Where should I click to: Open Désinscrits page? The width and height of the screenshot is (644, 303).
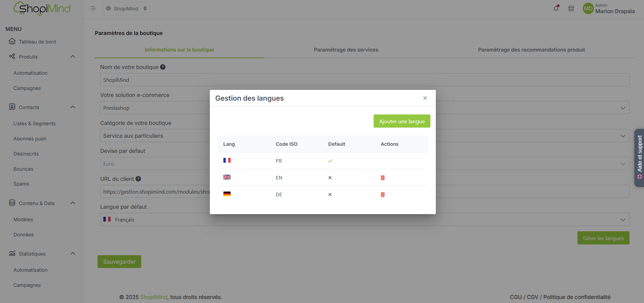pos(26,154)
